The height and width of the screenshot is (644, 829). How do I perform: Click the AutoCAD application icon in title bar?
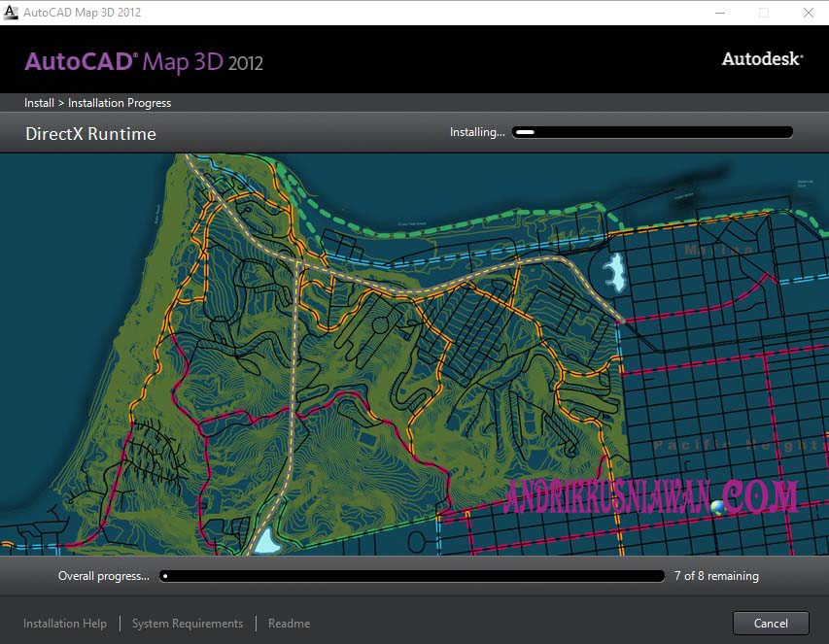point(12,12)
